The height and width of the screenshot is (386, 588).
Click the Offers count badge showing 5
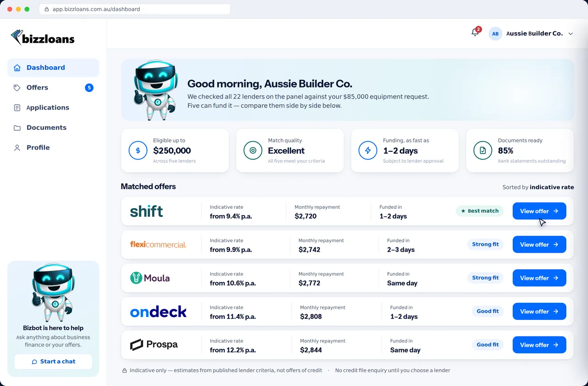click(89, 88)
